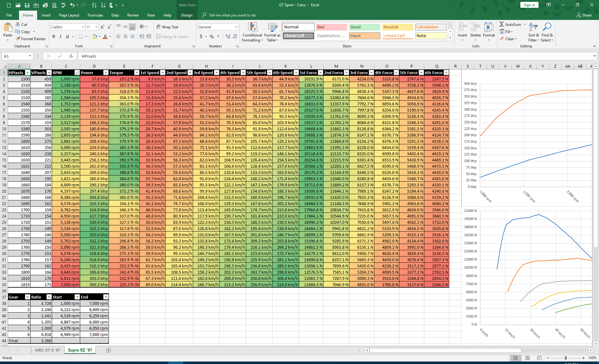Center text horizontally in cell
599x364 pixels.
(125, 36)
